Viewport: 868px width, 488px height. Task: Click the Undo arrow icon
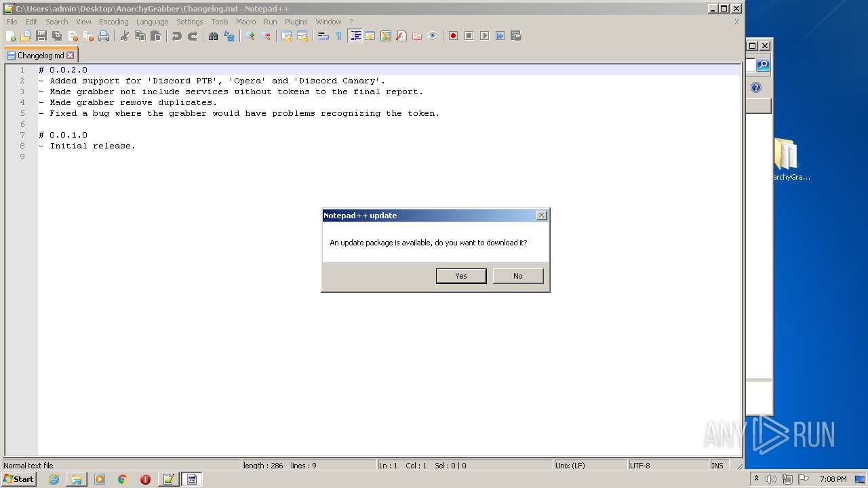tap(177, 36)
